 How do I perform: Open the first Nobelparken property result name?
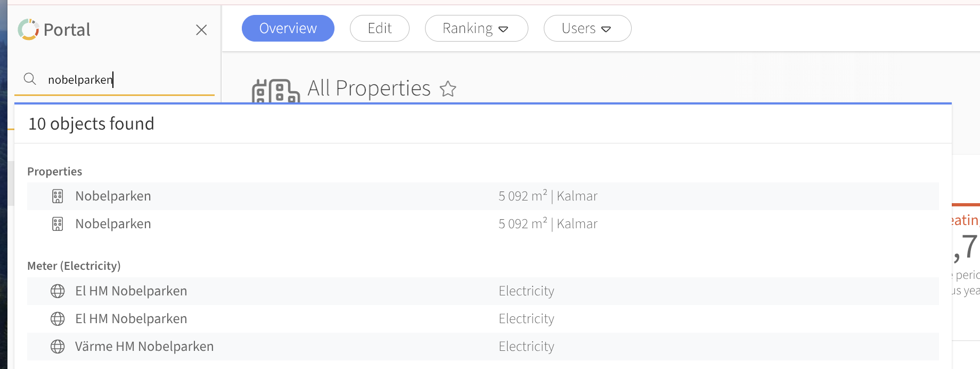point(113,196)
